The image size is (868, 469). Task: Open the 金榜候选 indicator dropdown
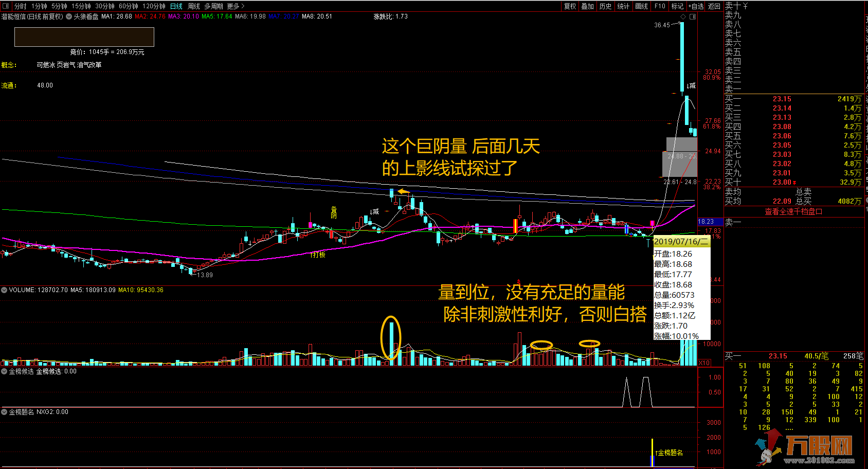pyautogui.click(x=4, y=371)
